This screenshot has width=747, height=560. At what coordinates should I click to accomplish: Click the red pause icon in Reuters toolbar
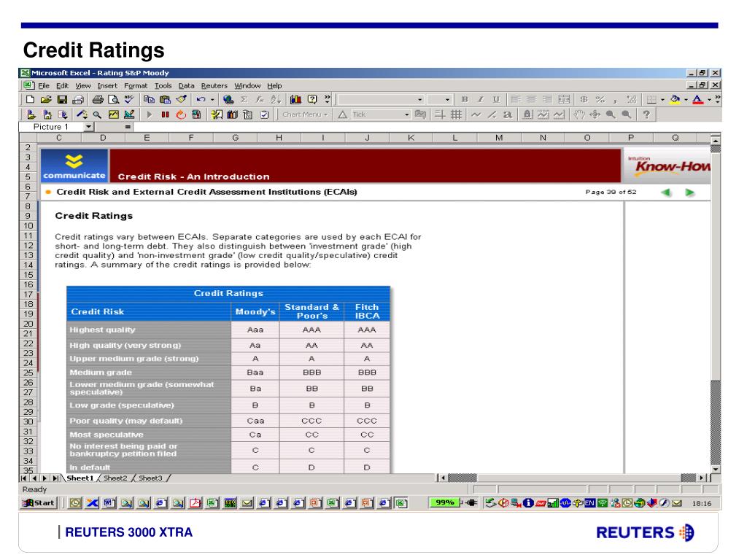pos(166,114)
